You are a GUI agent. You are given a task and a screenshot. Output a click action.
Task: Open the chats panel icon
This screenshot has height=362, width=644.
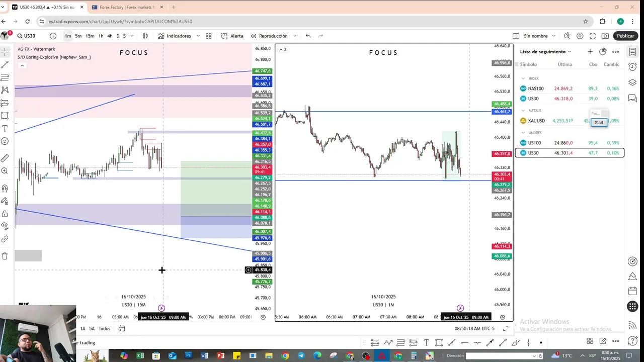[633, 98]
